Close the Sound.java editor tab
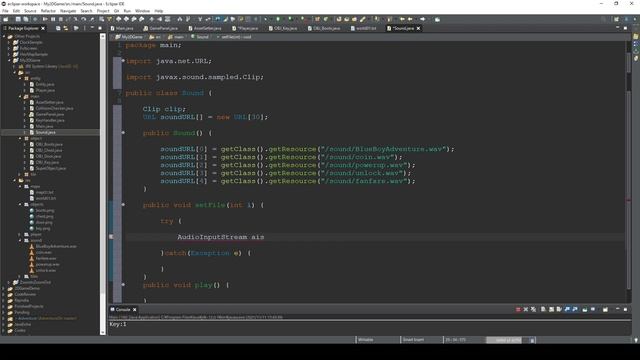 (418, 28)
